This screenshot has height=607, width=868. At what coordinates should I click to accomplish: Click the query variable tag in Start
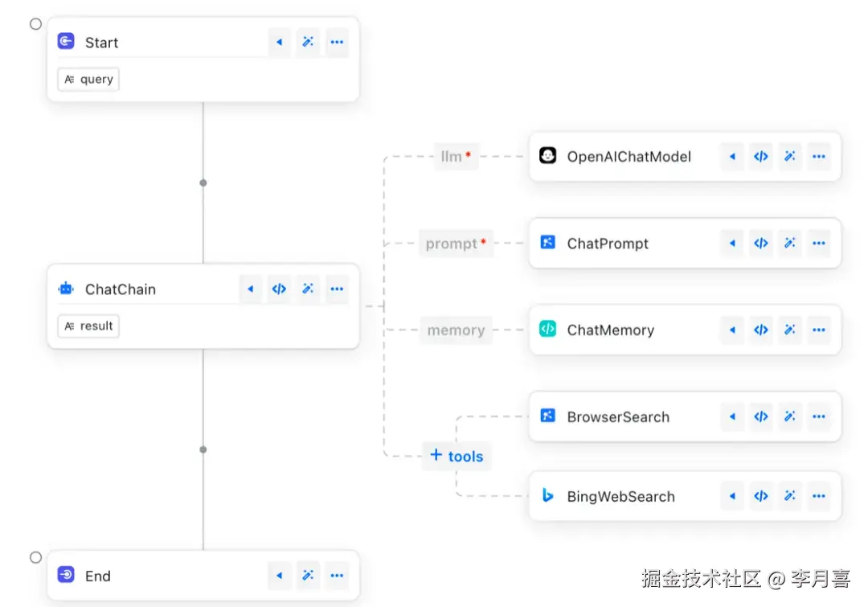point(88,80)
